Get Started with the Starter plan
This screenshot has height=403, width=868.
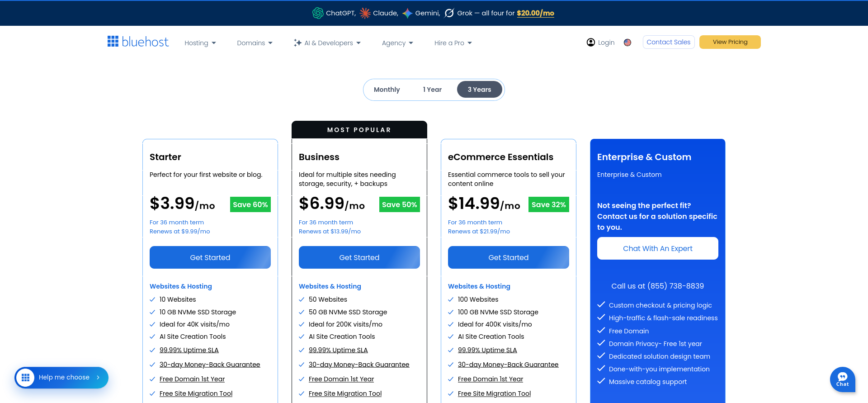point(210,257)
